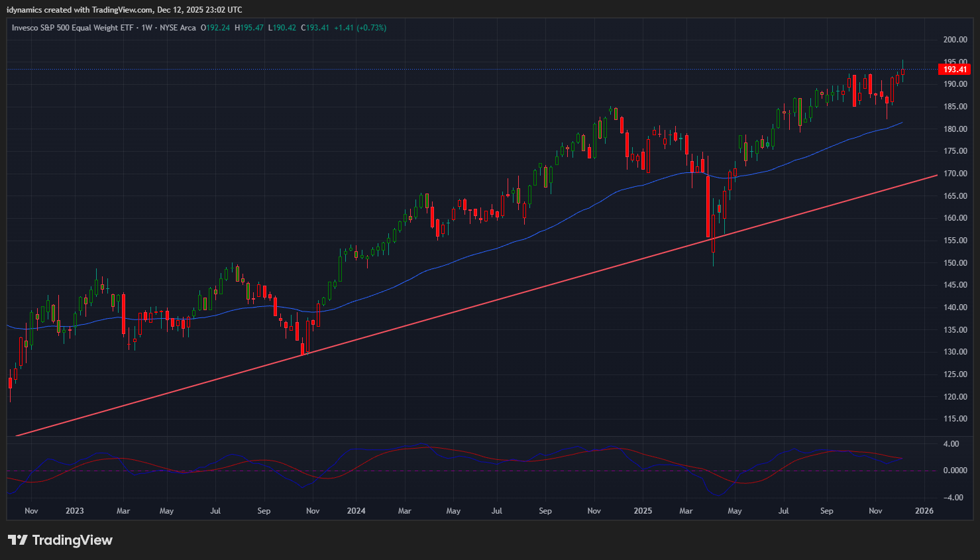The height and width of the screenshot is (560, 980).
Task: Click the 0.0000 oscillator scale label
Action: coord(955,471)
